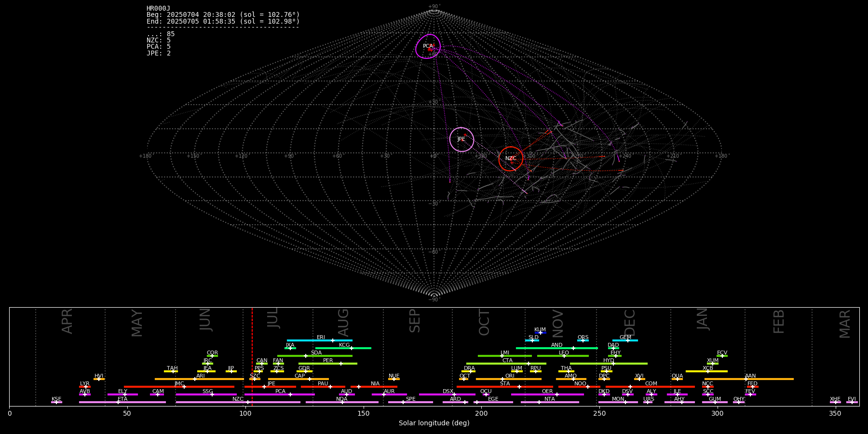This screenshot has height=434, width=868.
Task: Click the SDA shower bar in timeline
Action: coord(315,356)
